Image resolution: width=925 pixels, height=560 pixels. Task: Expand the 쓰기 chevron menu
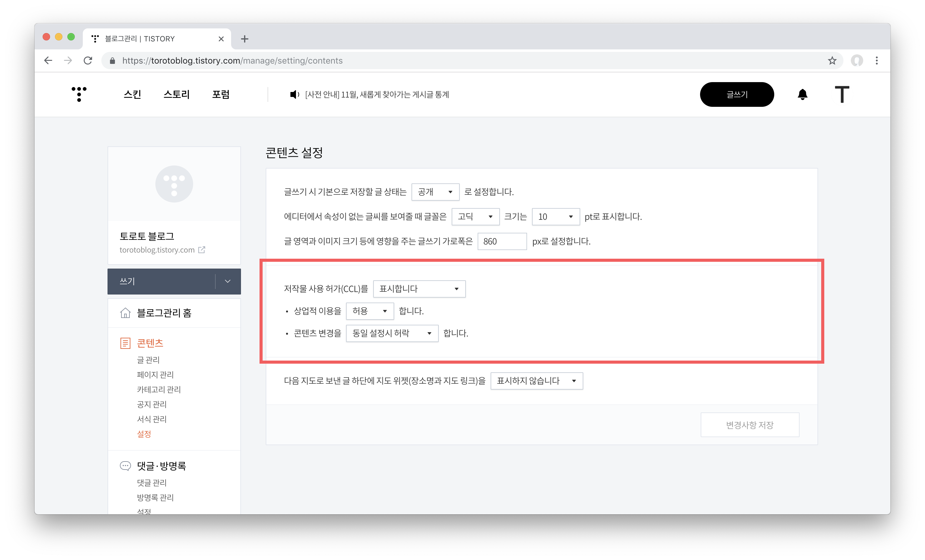click(x=227, y=281)
